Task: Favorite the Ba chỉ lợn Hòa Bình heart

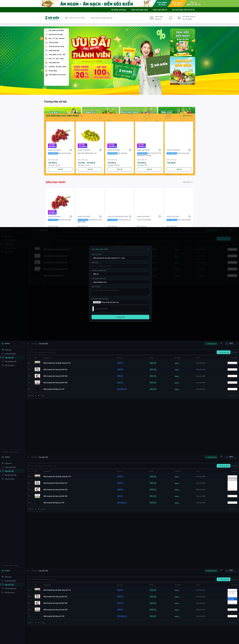Action: 189,217
